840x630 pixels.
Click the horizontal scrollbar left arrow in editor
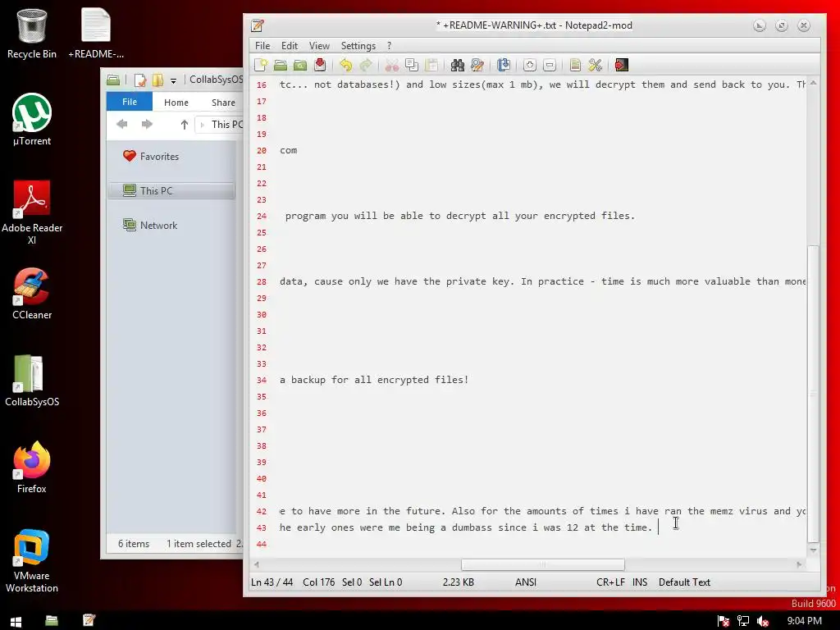click(x=257, y=564)
